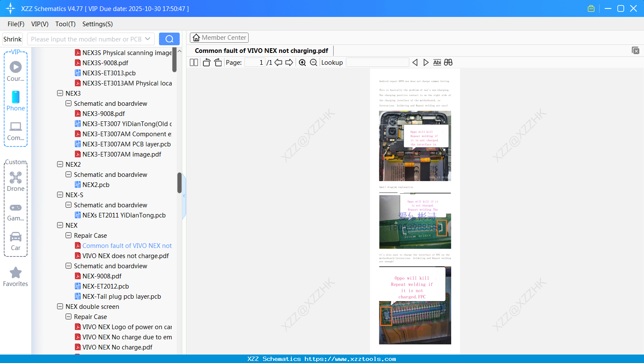Collapse the NEX-S tree node
This screenshot has width=644, height=363.
(60, 195)
